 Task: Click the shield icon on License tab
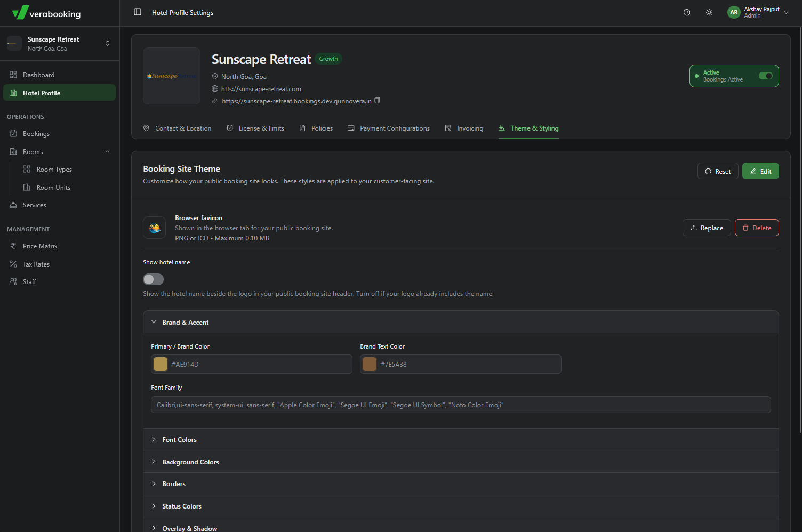click(x=230, y=128)
